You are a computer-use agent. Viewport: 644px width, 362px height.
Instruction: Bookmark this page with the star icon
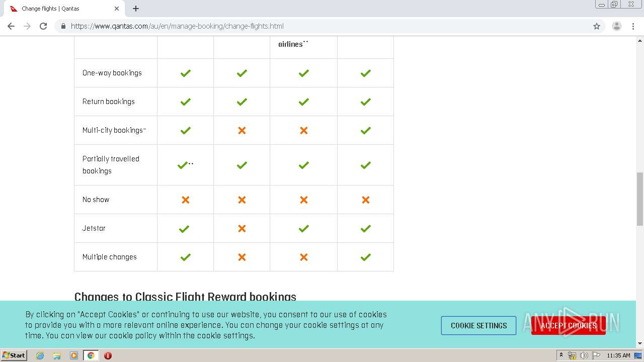coord(597,26)
